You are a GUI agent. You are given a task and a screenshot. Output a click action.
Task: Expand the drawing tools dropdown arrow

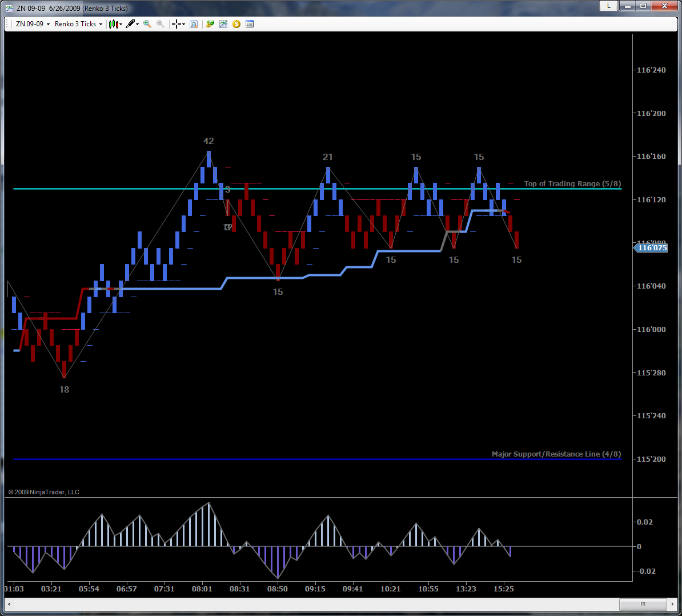(138, 25)
